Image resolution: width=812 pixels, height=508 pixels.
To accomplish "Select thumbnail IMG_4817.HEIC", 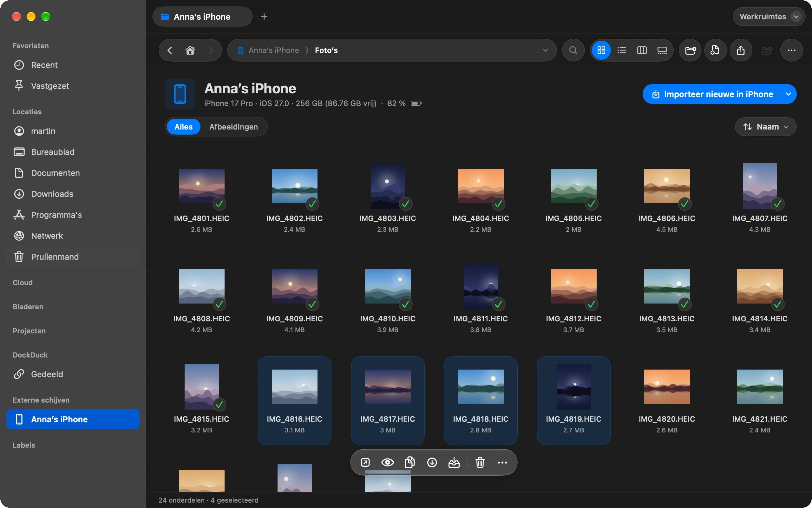I will pyautogui.click(x=388, y=387).
